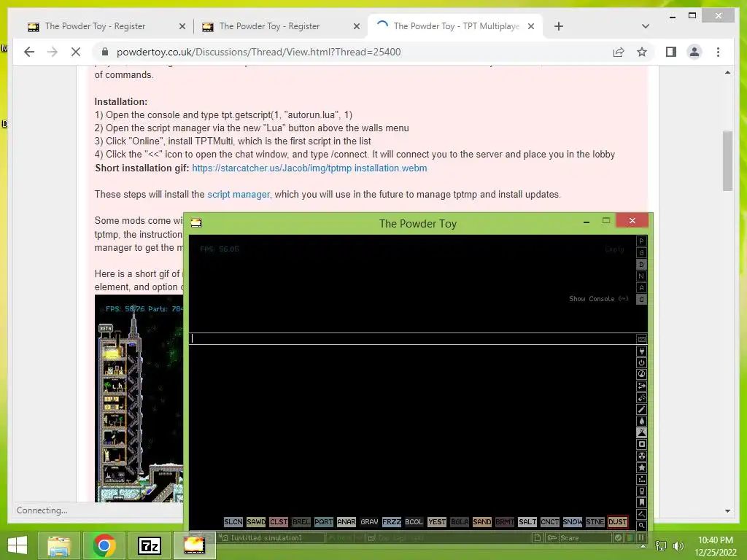747x560 pixels.
Task: Open the Windows Start button
Action: tap(18, 545)
